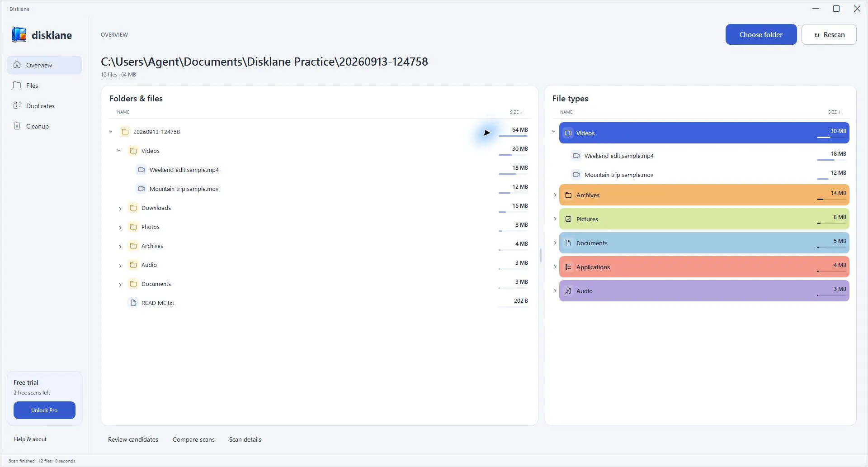Screen dimensions: 868x467
Task: Select the Documents folder row in tree
Action: point(319,284)
